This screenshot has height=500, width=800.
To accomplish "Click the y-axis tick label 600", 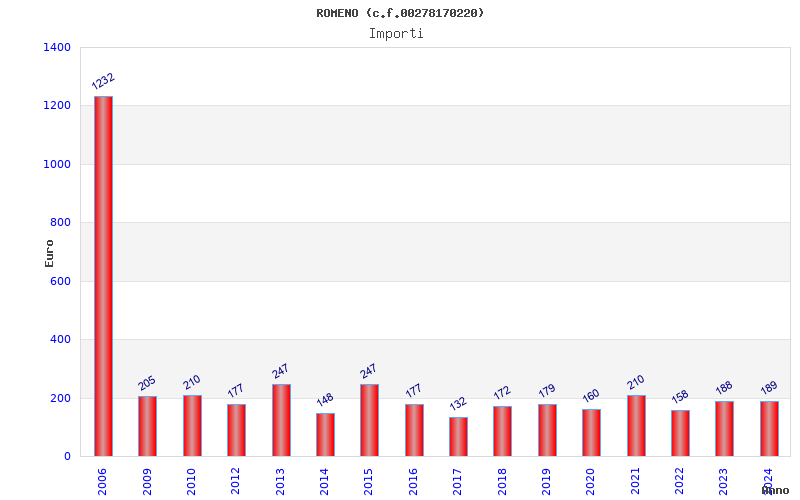I will pos(60,281).
